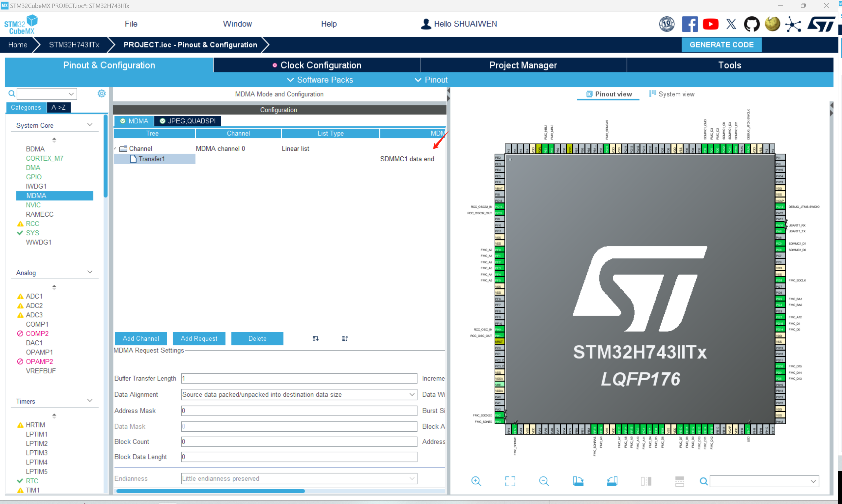The width and height of the screenshot is (842, 504).
Task: Click the GENERATE CODE button
Action: click(722, 45)
